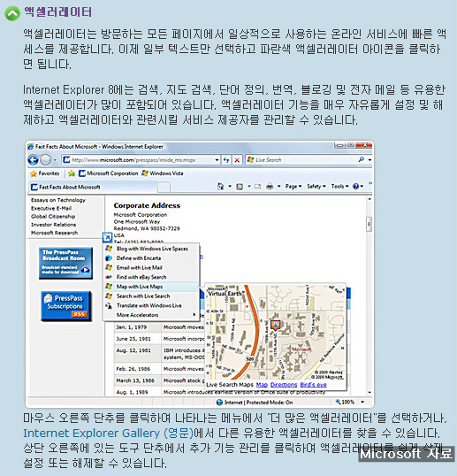457x476 pixels.
Task: Open the Safety dropdown menu
Action: click(316, 187)
